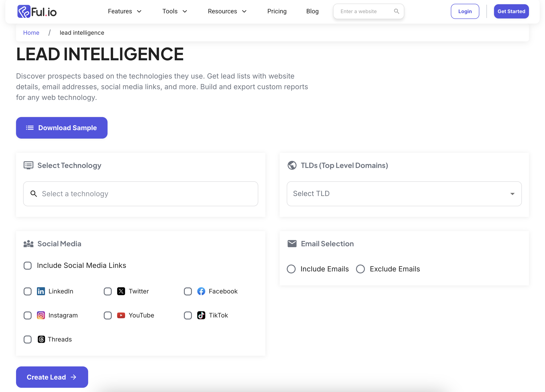The height and width of the screenshot is (392, 545).
Task: Open the Select TLD dropdown
Action: pyautogui.click(x=404, y=194)
